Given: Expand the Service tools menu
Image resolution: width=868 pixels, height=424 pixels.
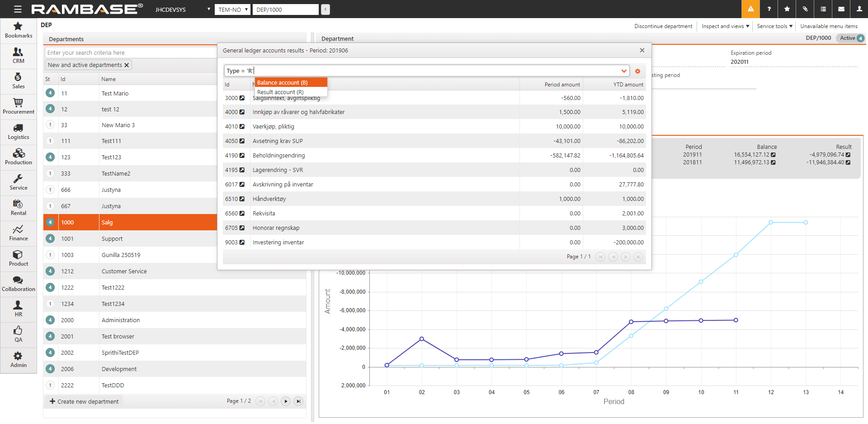Looking at the screenshot, I should coord(774,26).
